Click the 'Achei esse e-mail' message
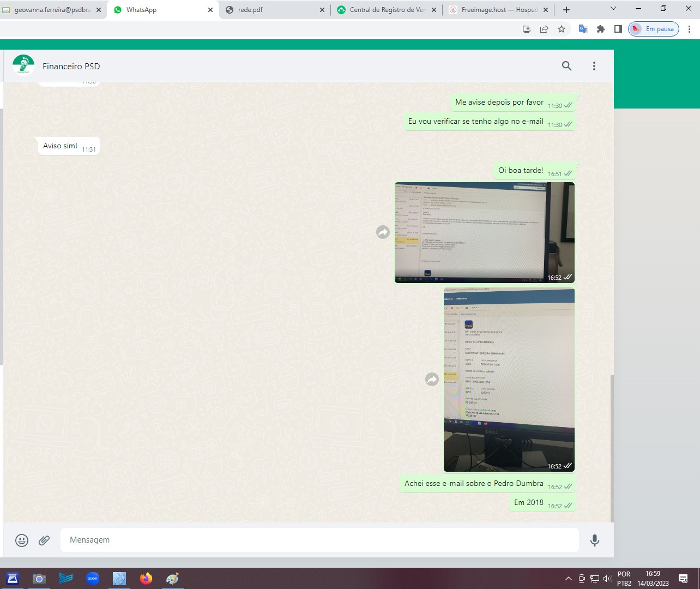Screen dimensions: 700x589 pos(488,484)
